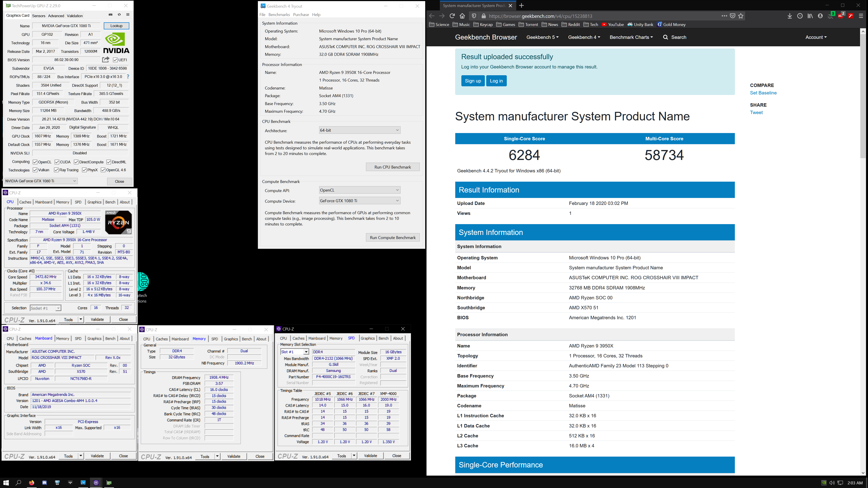
Task: Open a new browser tab
Action: [522, 5]
